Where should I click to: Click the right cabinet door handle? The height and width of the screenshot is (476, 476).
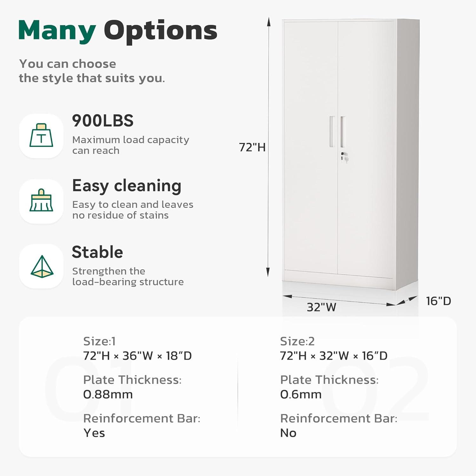point(342,131)
